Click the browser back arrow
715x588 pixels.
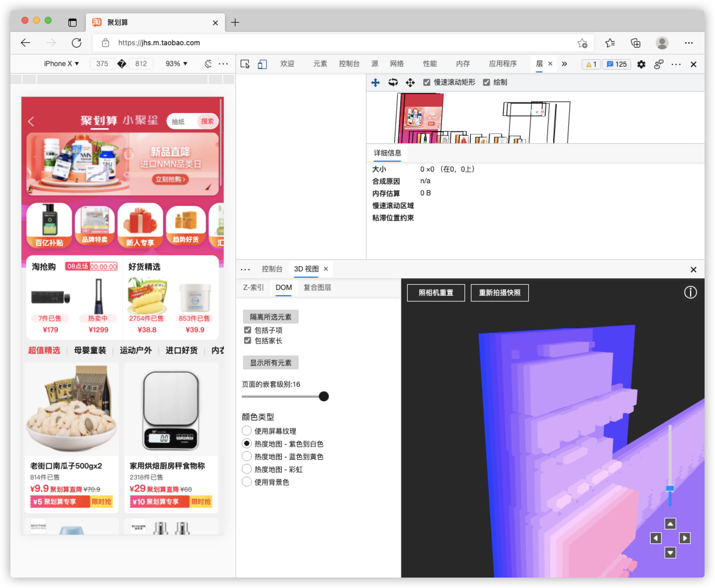(x=26, y=43)
